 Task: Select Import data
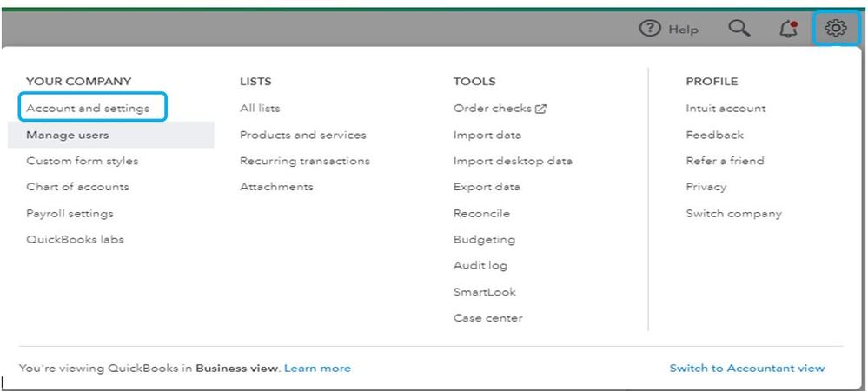click(x=487, y=135)
